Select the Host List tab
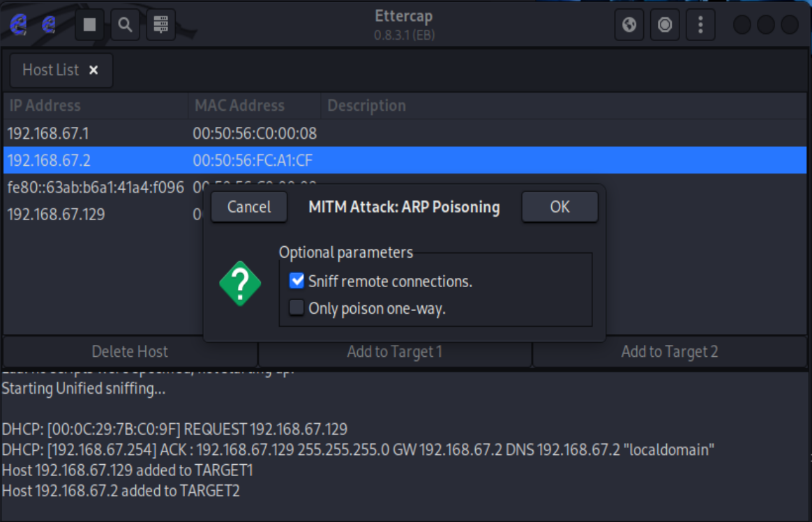The image size is (812, 522). (x=51, y=70)
